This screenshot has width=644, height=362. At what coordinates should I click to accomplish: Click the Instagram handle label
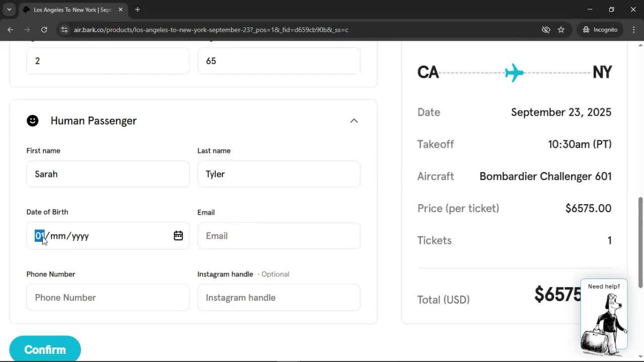[225, 274]
